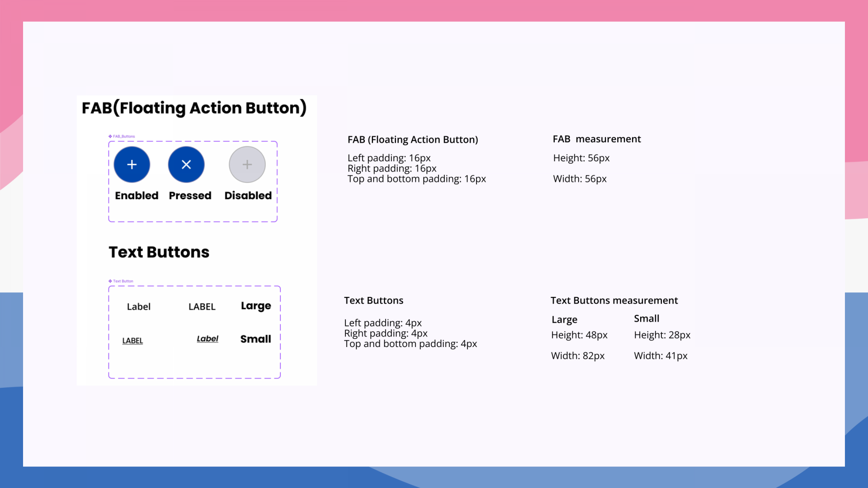
Task: Click the italic underlined 'Label' button
Action: tap(208, 339)
